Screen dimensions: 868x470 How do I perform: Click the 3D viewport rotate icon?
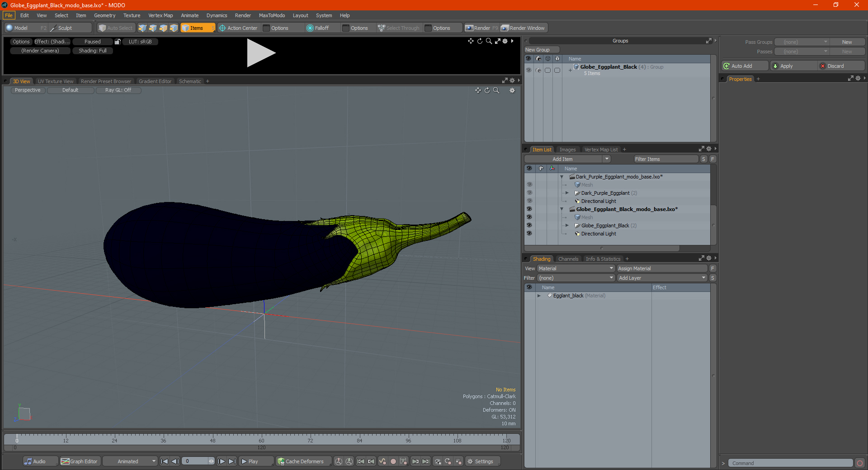(487, 90)
